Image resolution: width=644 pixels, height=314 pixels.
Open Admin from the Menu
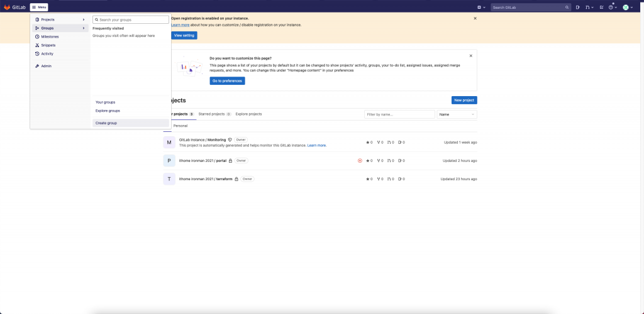tap(60, 66)
